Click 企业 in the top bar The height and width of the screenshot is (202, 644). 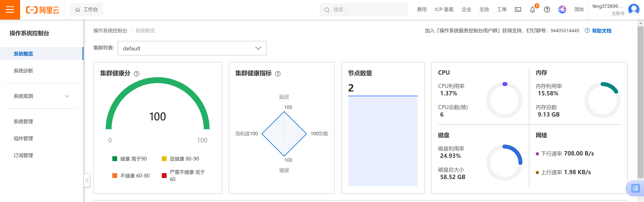[466, 9]
